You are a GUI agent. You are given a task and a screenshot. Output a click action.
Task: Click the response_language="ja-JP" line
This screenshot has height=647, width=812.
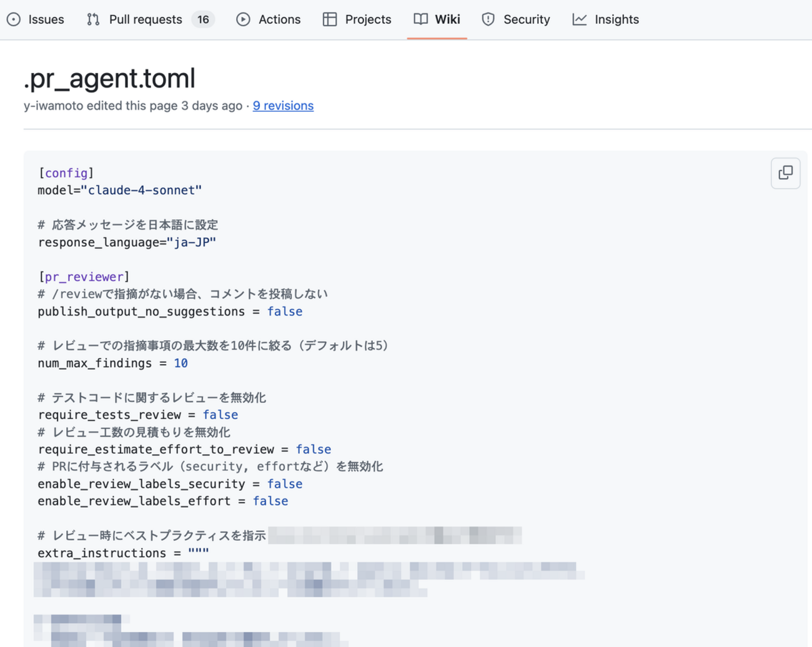127,242
